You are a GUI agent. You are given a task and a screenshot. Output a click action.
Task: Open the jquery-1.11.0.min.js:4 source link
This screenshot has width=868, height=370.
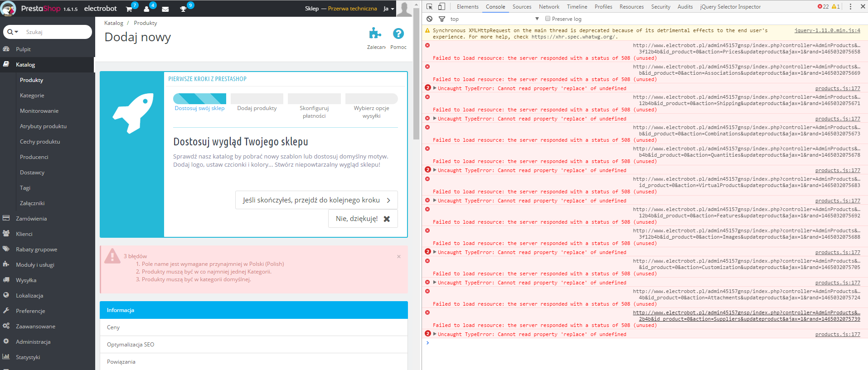point(827,30)
